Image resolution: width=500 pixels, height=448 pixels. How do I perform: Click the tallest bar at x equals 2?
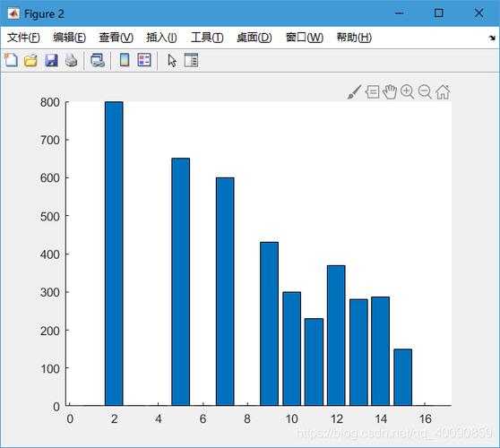[114, 254]
